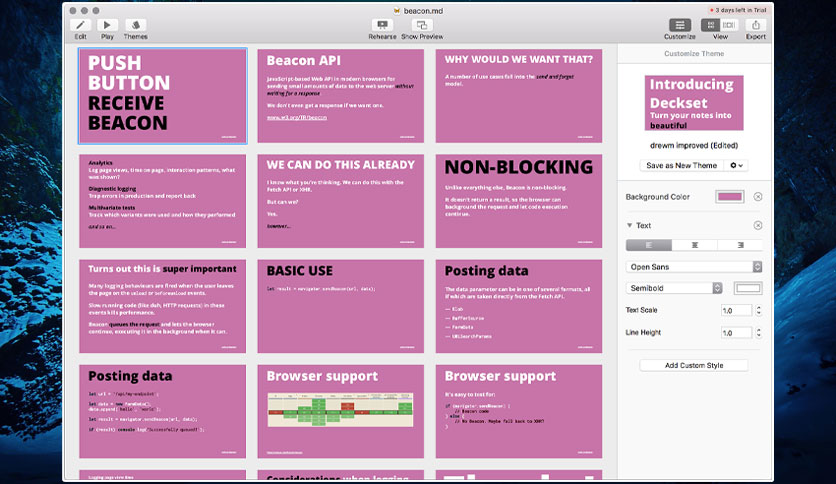Select the Browser support code slide
This screenshot has width=836, height=484.
pyautogui.click(x=519, y=411)
